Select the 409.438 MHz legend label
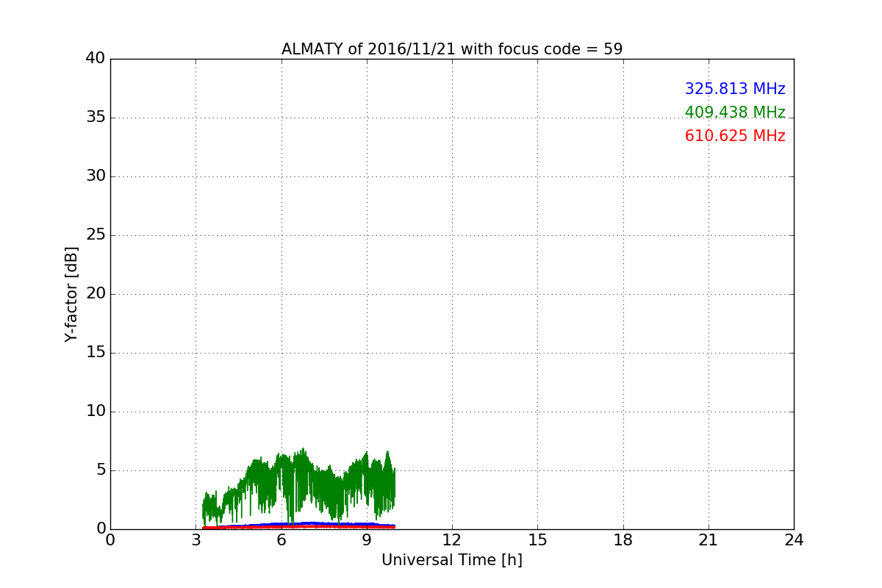Screen dimensions: 882x588 [x=735, y=112]
